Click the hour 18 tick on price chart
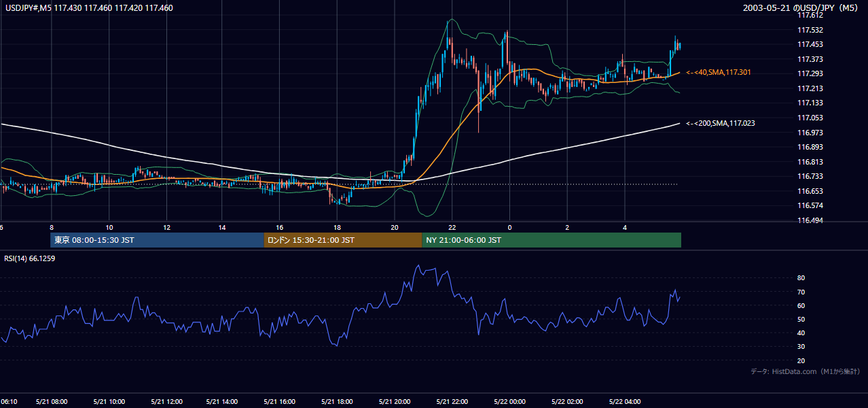The image size is (868, 408). click(x=338, y=227)
